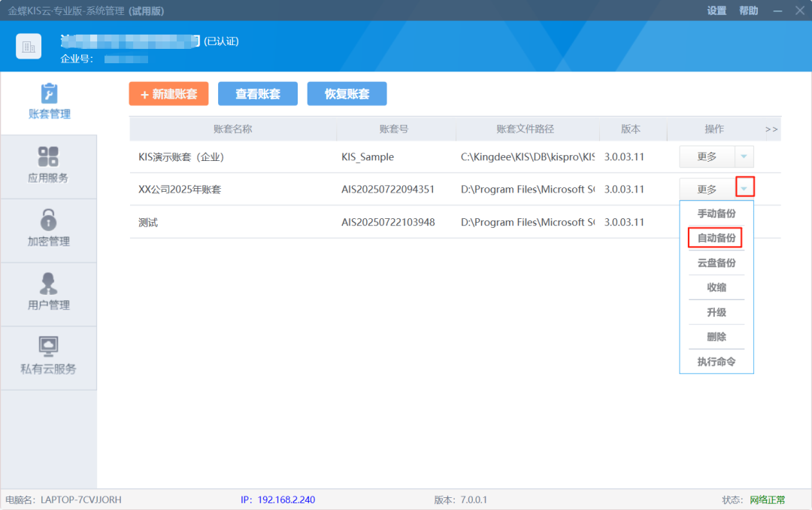Choose 删除 in the dropdown menu
This screenshot has height=510, width=812.
coord(717,337)
